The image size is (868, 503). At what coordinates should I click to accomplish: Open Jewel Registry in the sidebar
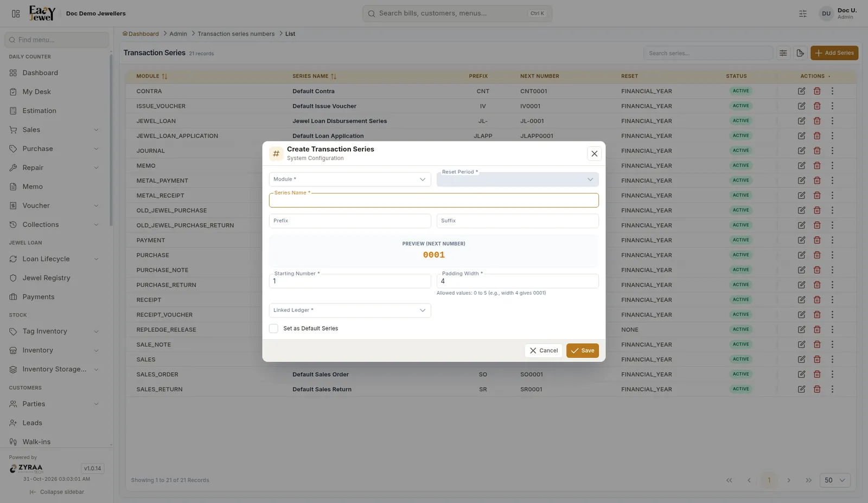55,278
